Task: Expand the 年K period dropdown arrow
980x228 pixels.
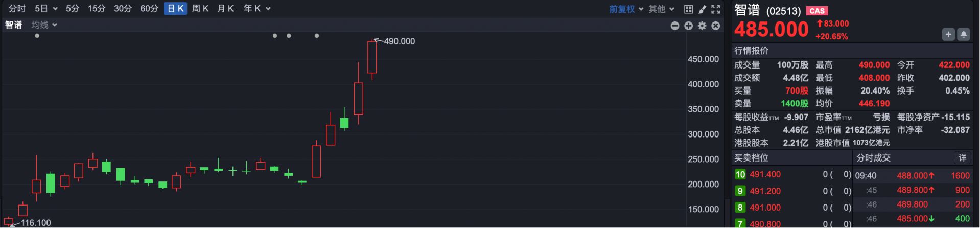Action: [x=268, y=9]
